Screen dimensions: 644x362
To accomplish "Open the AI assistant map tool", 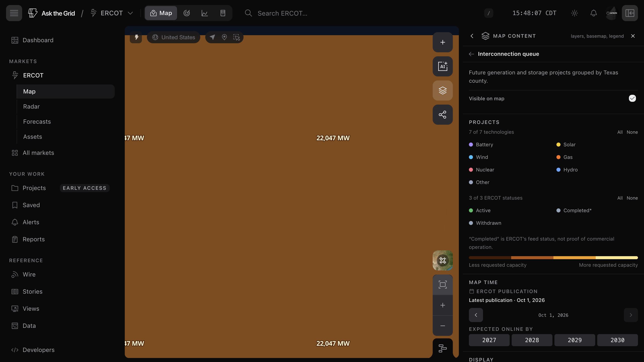I will click(442, 66).
